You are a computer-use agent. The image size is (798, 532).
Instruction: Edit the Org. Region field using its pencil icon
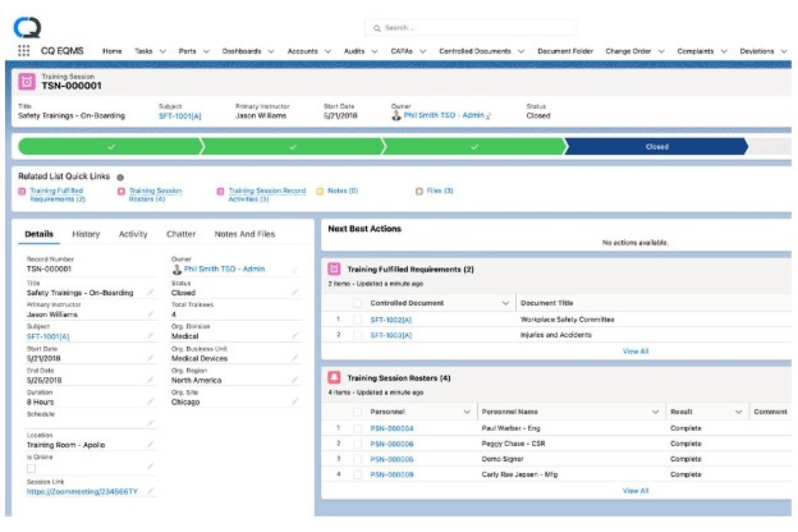pos(295,379)
